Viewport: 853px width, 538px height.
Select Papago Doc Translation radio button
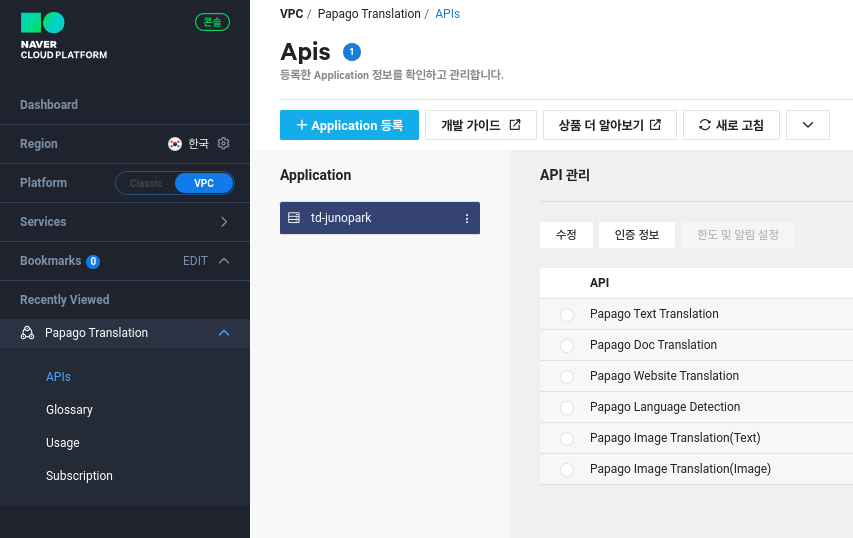pyautogui.click(x=567, y=346)
